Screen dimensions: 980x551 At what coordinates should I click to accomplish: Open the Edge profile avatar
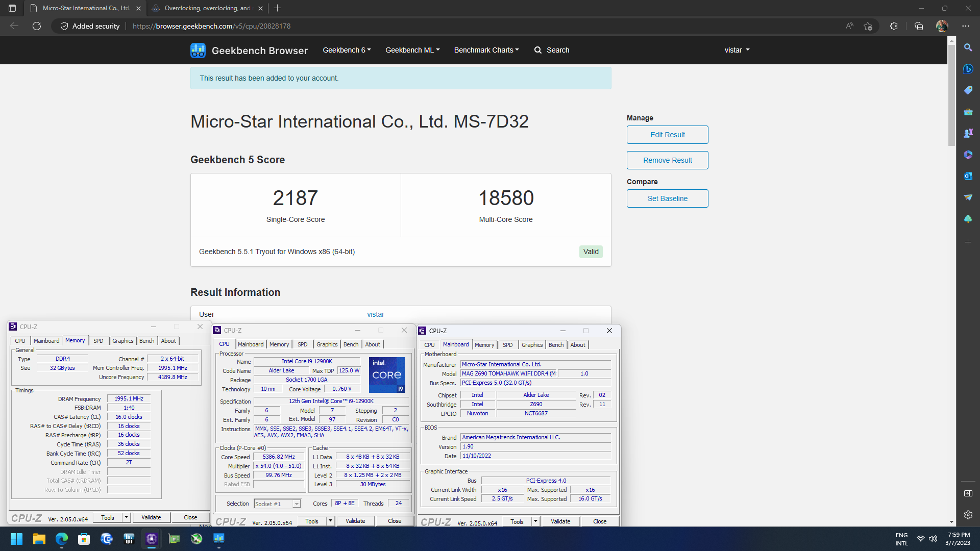point(942,26)
